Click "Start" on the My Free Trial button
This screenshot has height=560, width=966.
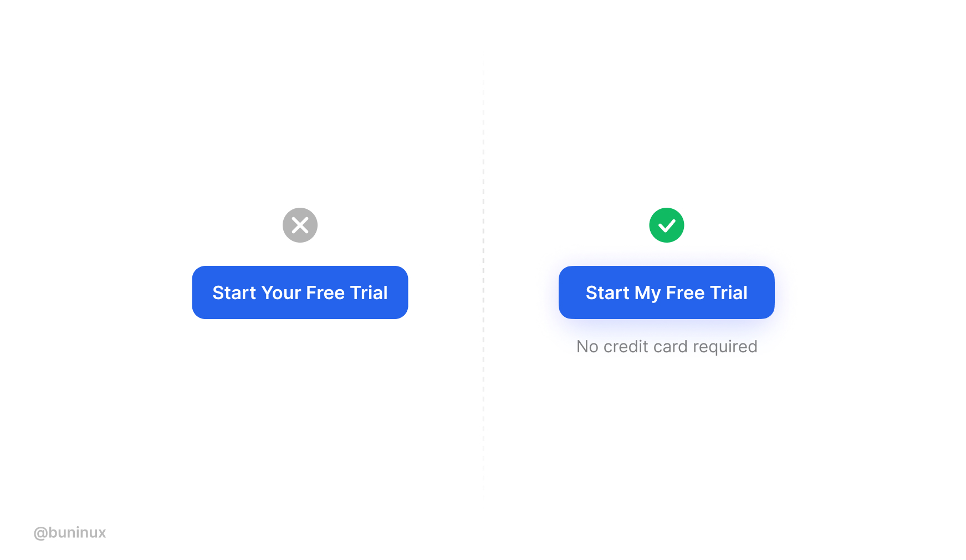point(607,292)
